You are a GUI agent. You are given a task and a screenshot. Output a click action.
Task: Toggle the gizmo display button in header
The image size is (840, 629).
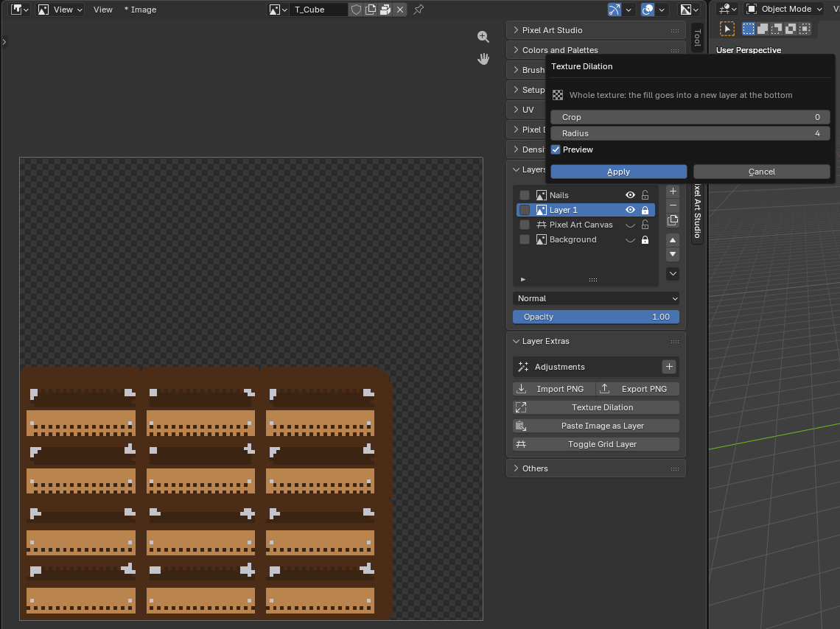(615, 10)
